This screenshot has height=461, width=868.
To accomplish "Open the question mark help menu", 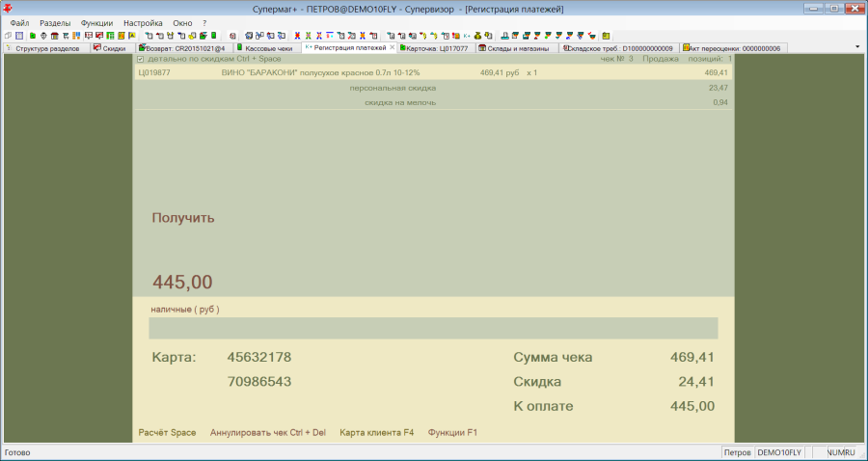I will pyautogui.click(x=204, y=23).
